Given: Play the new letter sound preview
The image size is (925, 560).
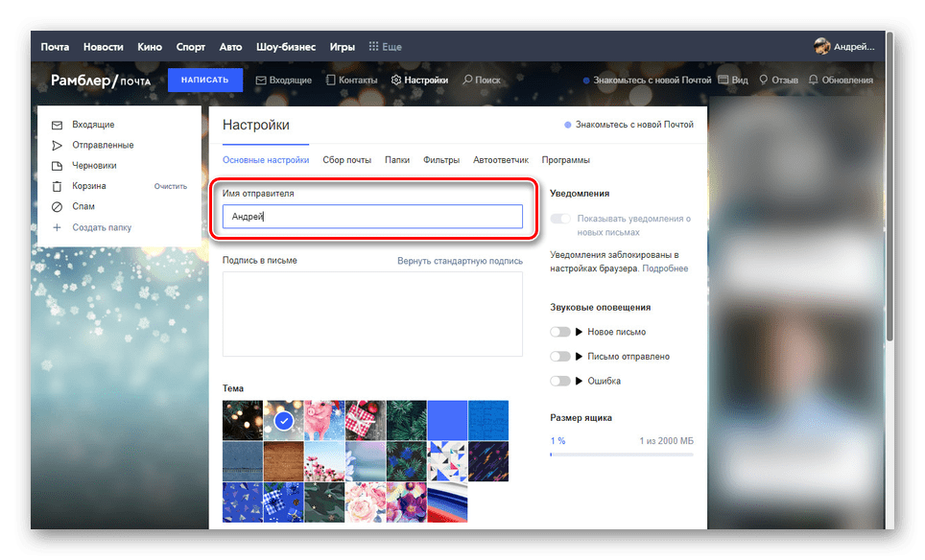Looking at the screenshot, I should (x=579, y=332).
